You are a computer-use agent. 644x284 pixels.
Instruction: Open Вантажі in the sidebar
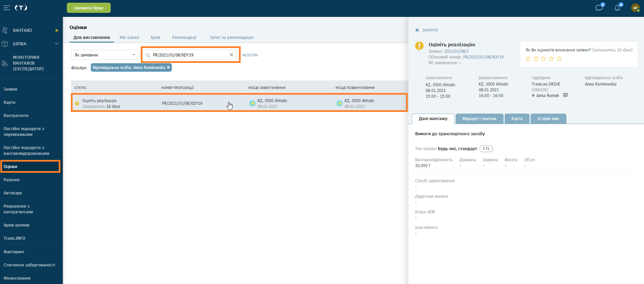23,30
